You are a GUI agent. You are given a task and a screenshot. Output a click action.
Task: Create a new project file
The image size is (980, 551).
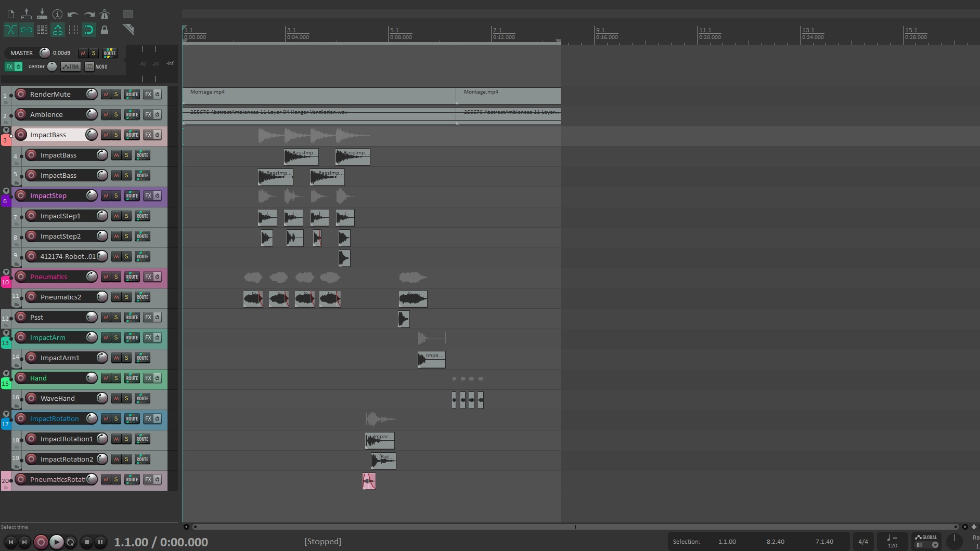tap(10, 14)
